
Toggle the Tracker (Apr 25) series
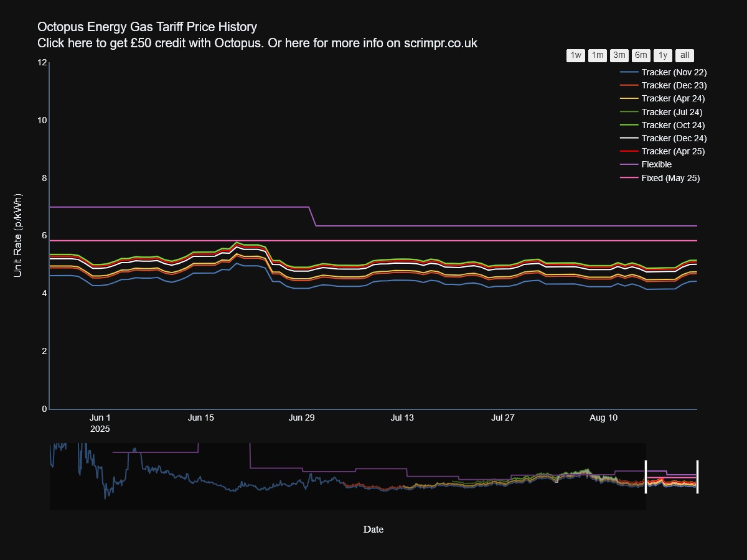pos(672,151)
